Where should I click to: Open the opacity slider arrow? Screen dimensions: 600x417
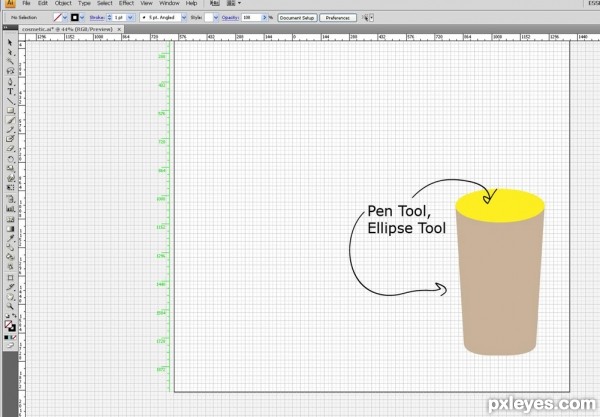click(264, 18)
